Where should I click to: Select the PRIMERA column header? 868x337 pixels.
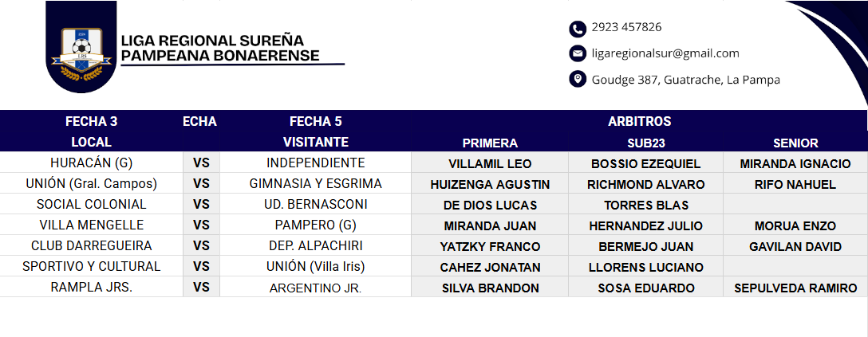tap(490, 143)
